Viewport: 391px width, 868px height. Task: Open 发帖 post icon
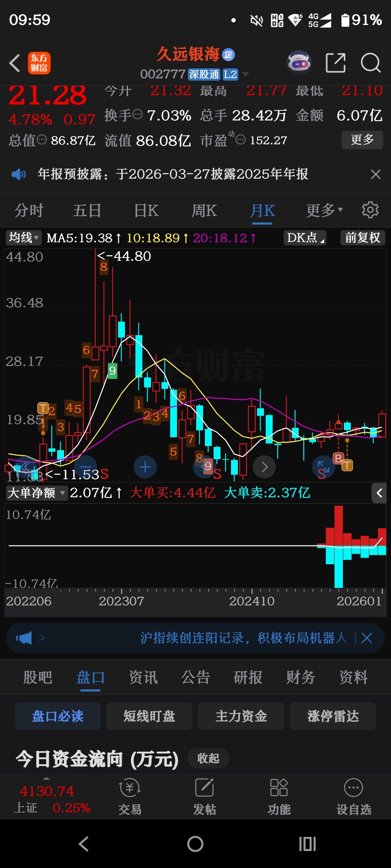tap(205, 797)
